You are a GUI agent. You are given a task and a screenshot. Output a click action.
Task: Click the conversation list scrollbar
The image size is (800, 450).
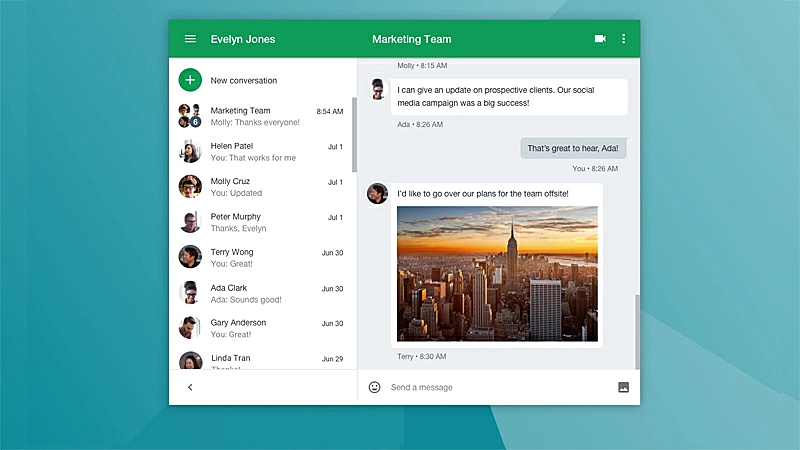[354, 134]
